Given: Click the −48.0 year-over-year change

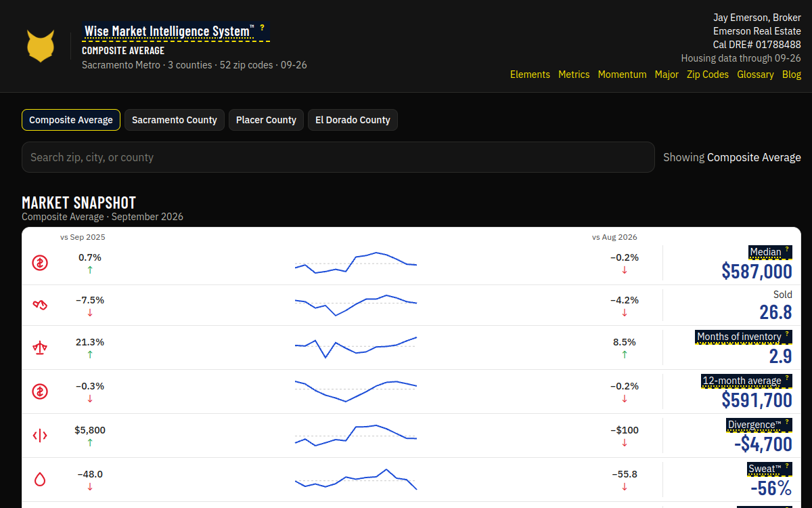Looking at the screenshot, I should point(90,474).
